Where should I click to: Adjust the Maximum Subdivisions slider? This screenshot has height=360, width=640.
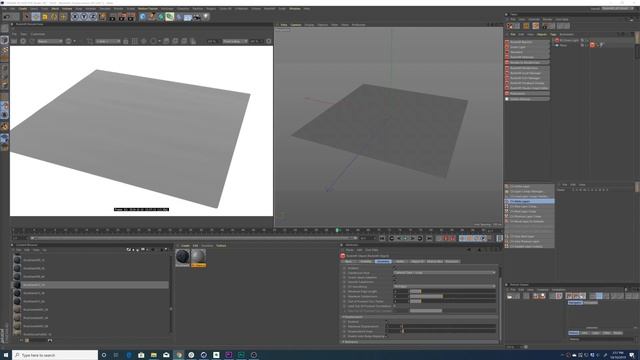pyautogui.click(x=453, y=296)
